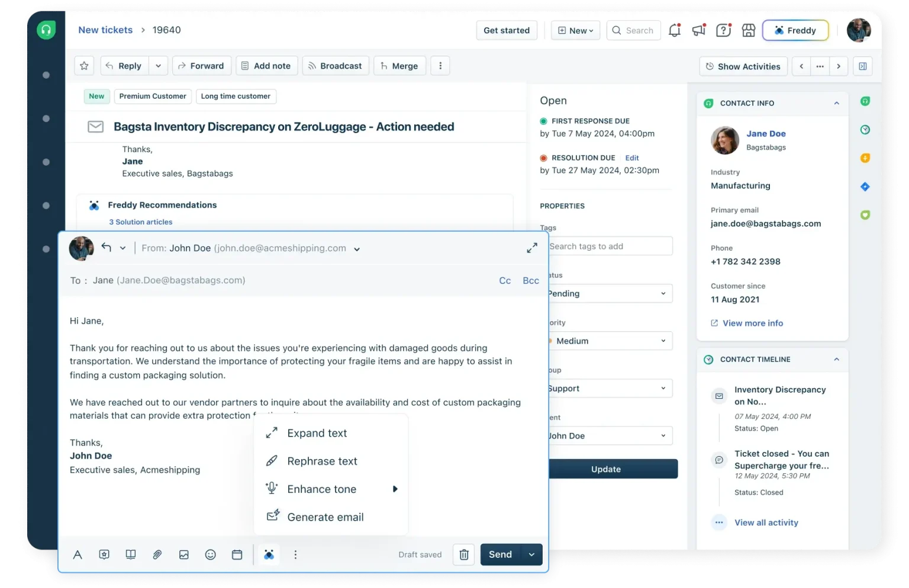Open the notifications bell

[x=674, y=30]
